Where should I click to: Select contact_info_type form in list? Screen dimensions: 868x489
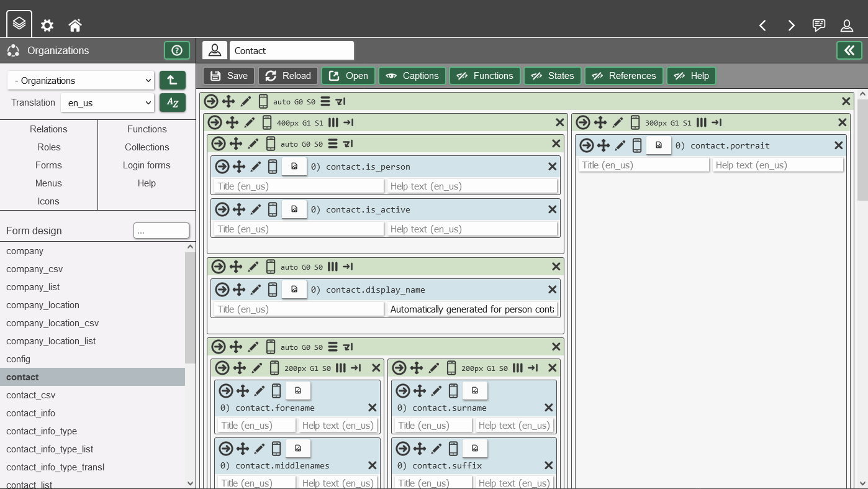point(93,431)
